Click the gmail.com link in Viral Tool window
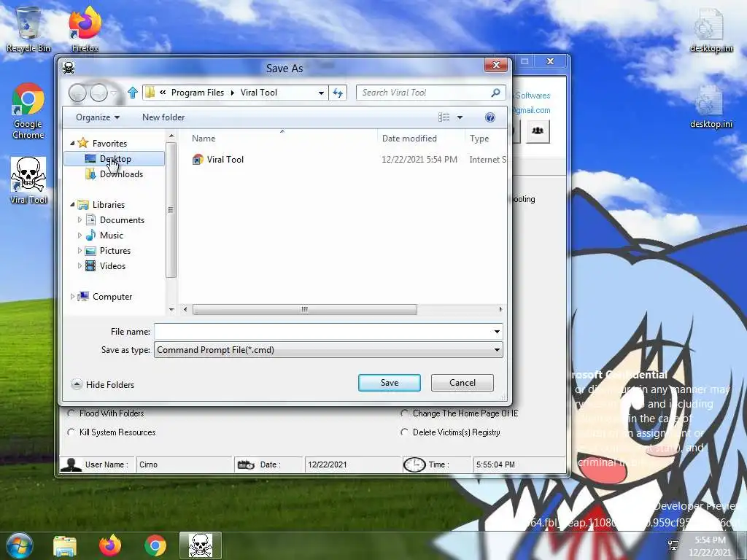This screenshot has height=560, width=747. [532, 110]
